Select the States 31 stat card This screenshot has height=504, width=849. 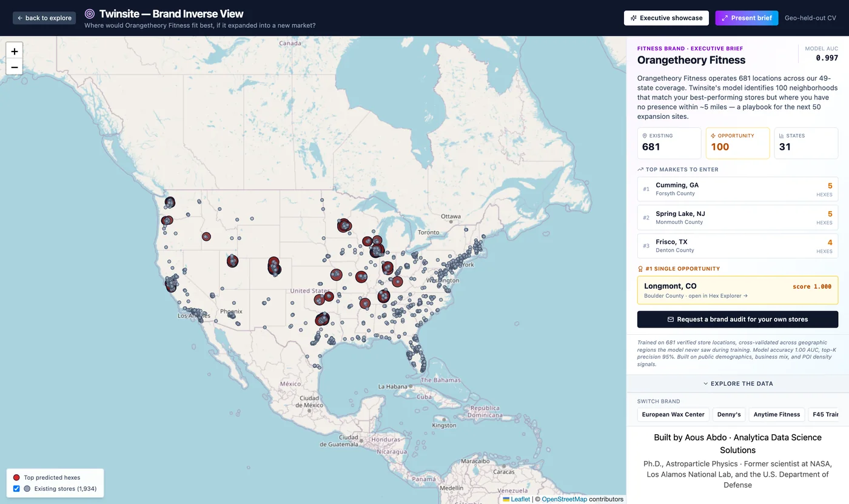tap(806, 143)
